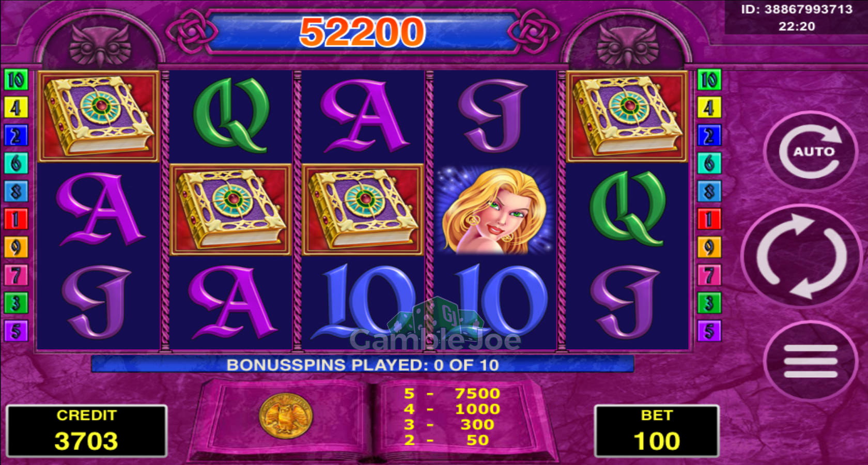Click the 52200 win amount banner
This screenshot has height=465, width=868.
click(363, 32)
